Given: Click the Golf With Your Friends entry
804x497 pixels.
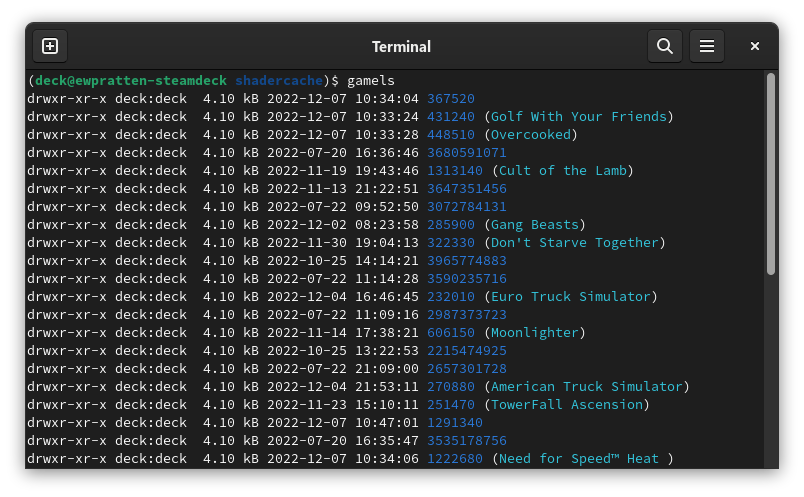Looking at the screenshot, I should click(582, 117).
